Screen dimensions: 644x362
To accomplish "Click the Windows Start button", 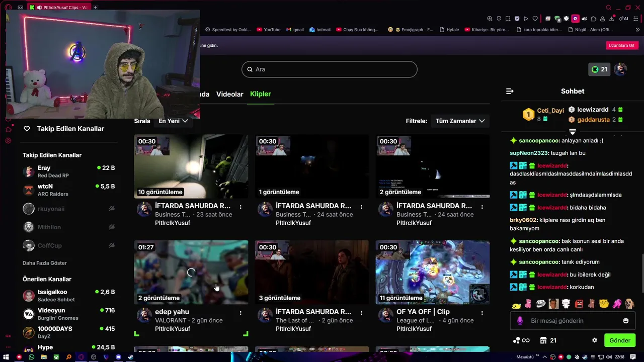I will point(7,357).
